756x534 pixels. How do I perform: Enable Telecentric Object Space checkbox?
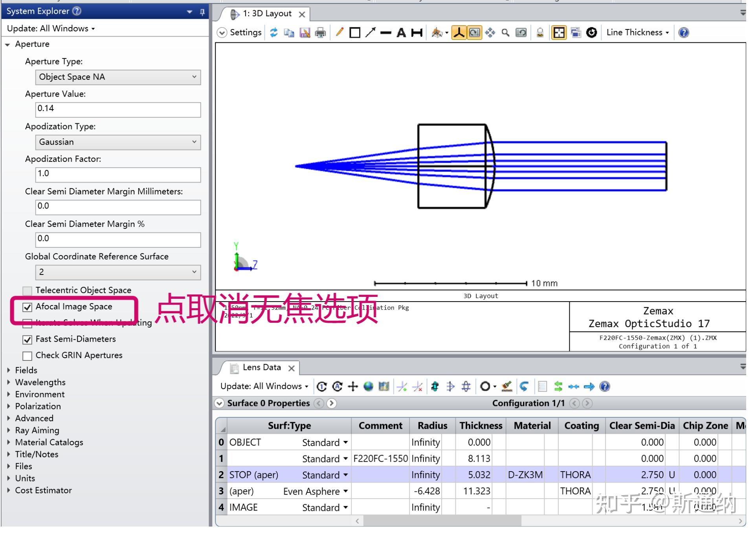27,291
